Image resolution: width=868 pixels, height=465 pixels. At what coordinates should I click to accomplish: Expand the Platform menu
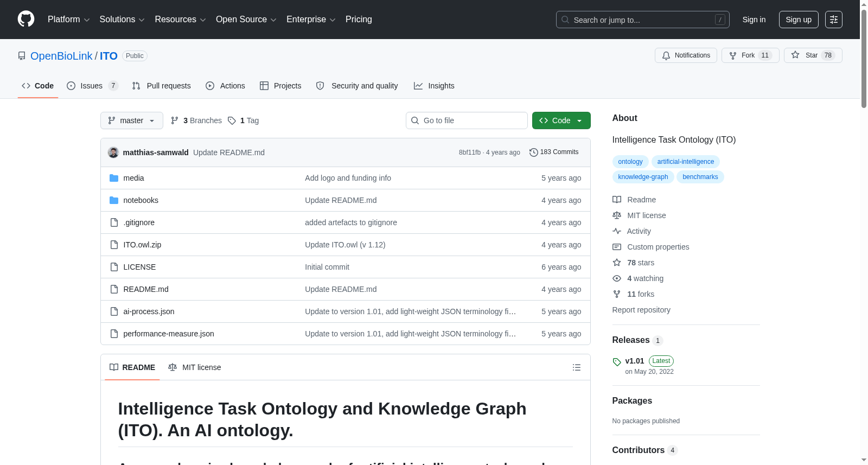point(68,20)
